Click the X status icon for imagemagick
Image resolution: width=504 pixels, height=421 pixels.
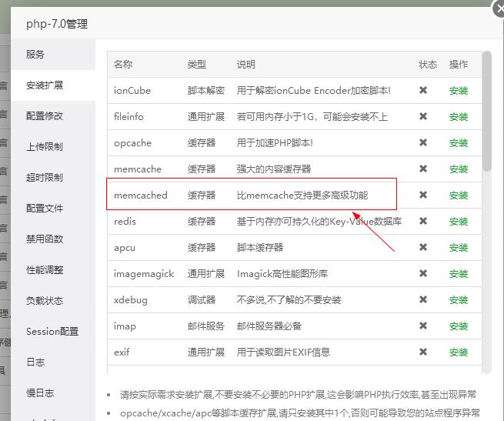[x=423, y=273]
